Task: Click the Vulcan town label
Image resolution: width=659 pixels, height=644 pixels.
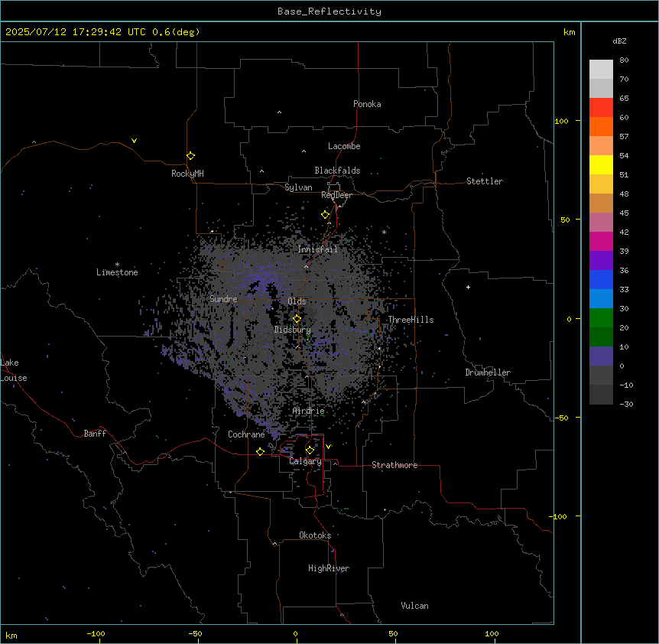Action: pyautogui.click(x=415, y=606)
